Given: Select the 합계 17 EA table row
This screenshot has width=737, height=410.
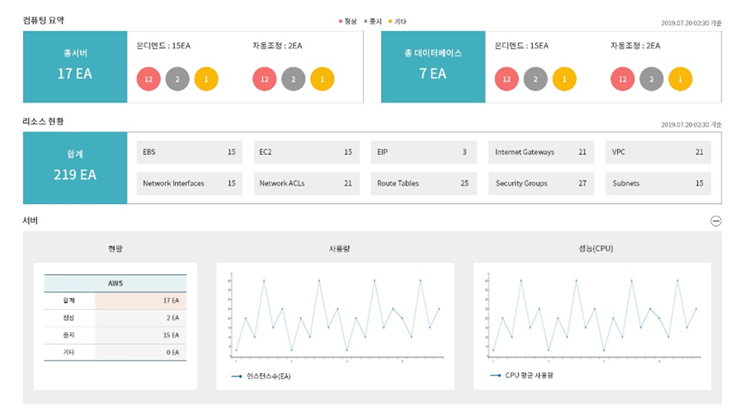Looking at the screenshot, I should click(x=115, y=300).
